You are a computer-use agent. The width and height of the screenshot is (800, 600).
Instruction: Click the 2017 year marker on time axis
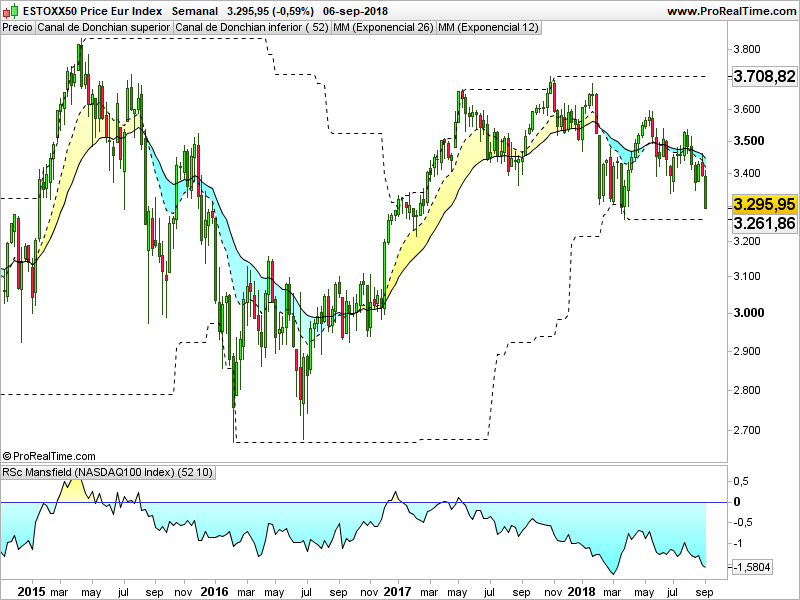click(x=397, y=592)
